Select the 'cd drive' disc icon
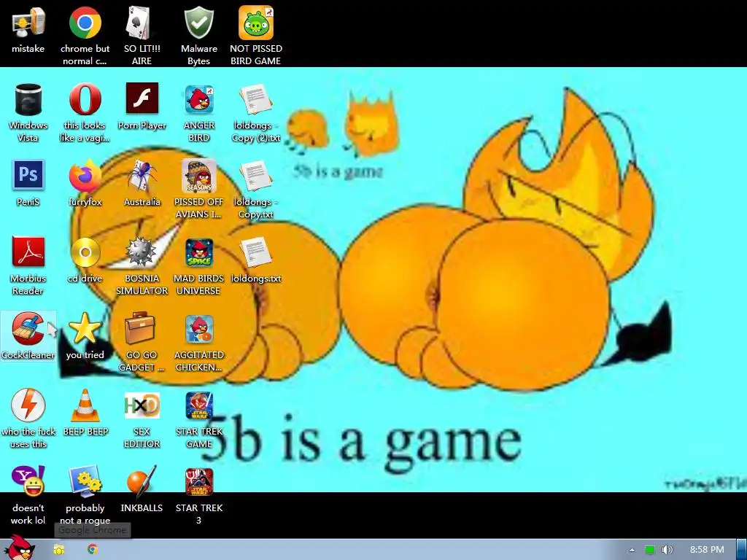The image size is (747, 560). click(x=85, y=252)
